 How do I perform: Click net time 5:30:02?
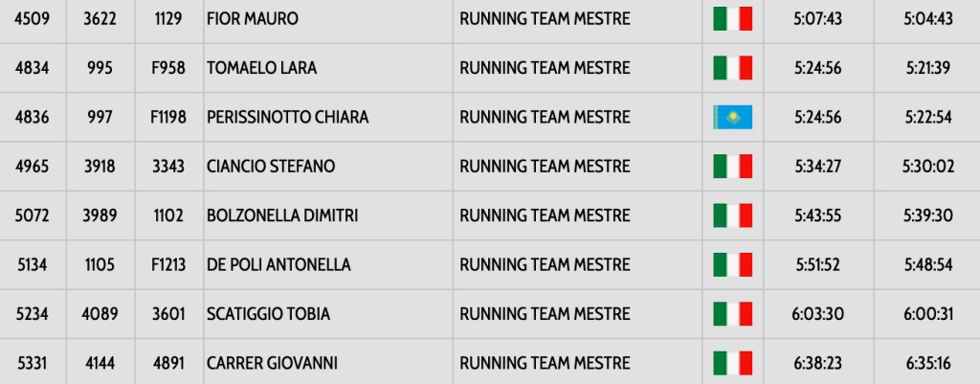click(x=927, y=167)
